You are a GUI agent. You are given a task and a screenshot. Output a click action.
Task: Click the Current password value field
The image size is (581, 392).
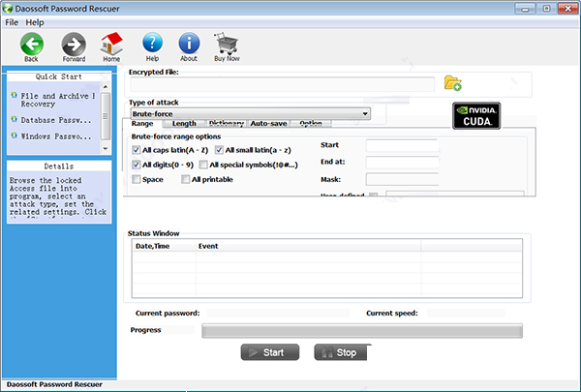(x=278, y=313)
